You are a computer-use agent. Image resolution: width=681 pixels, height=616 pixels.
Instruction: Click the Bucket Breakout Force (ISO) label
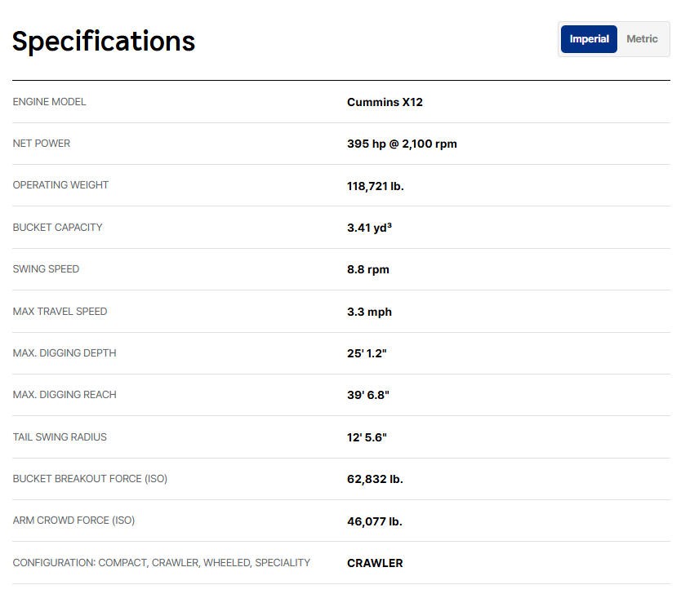click(x=90, y=479)
